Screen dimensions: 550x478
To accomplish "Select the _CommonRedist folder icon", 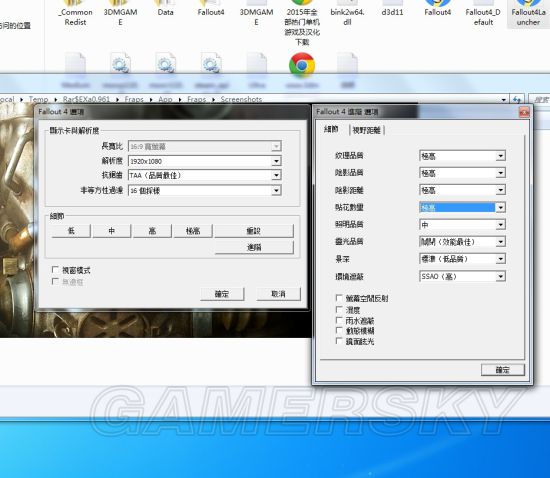I will [75, 13].
